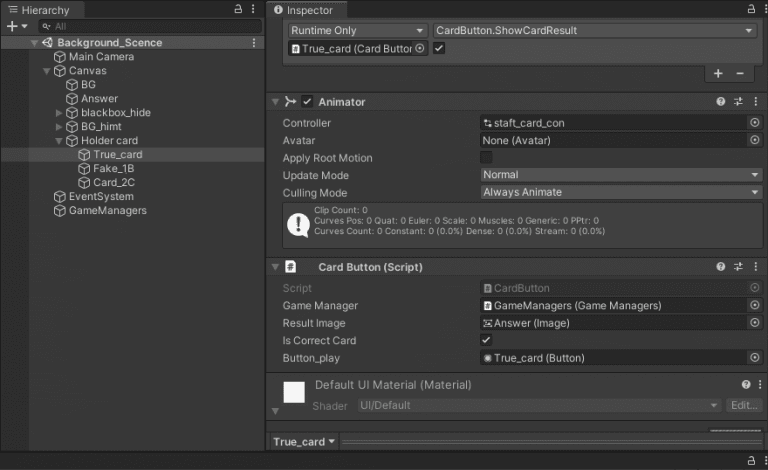Viewport: 768px width, 470px height.
Task: Click the Card Button script help icon
Action: pyautogui.click(x=720, y=266)
